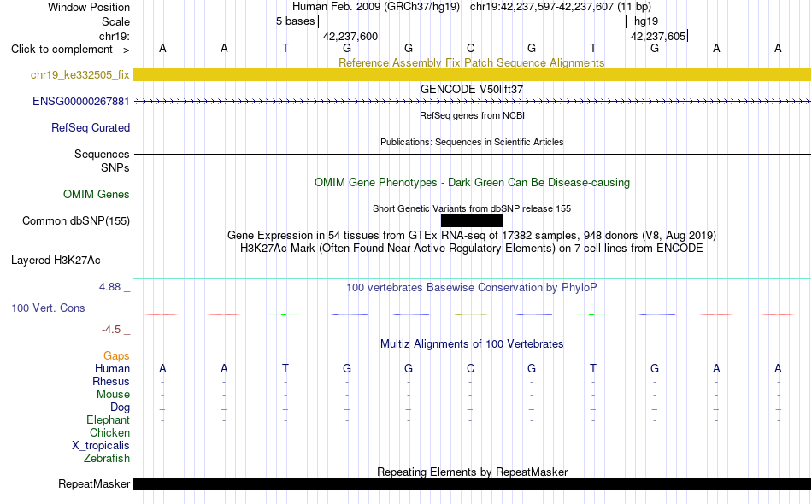The width and height of the screenshot is (812, 504).
Task: Click the 'Click to complement -->' label
Action: click(70, 50)
